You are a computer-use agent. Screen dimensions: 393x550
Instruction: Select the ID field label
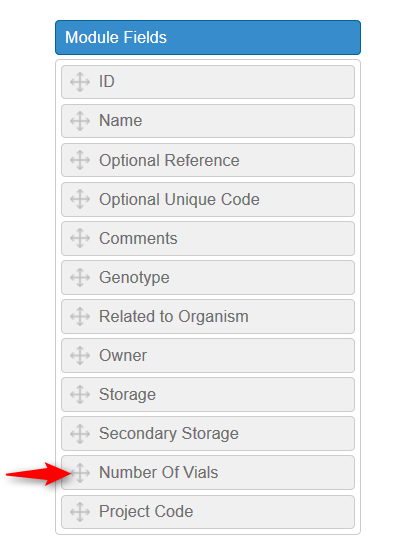click(107, 82)
